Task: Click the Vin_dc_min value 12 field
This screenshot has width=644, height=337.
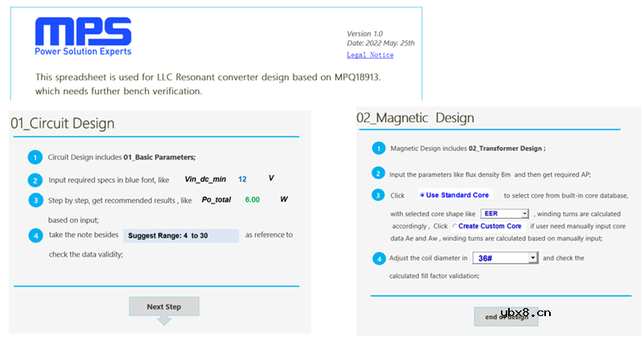Action: tap(242, 179)
